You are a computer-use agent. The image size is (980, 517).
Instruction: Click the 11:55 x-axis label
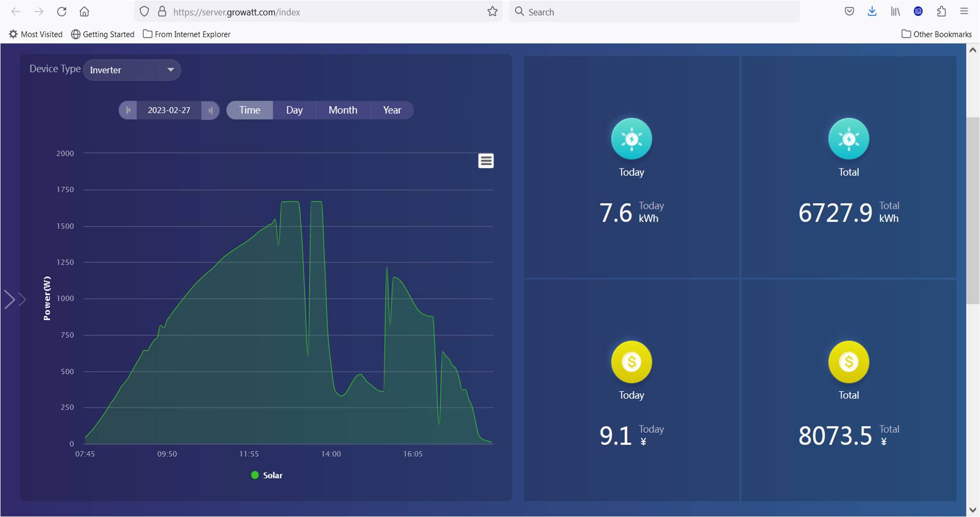click(249, 454)
